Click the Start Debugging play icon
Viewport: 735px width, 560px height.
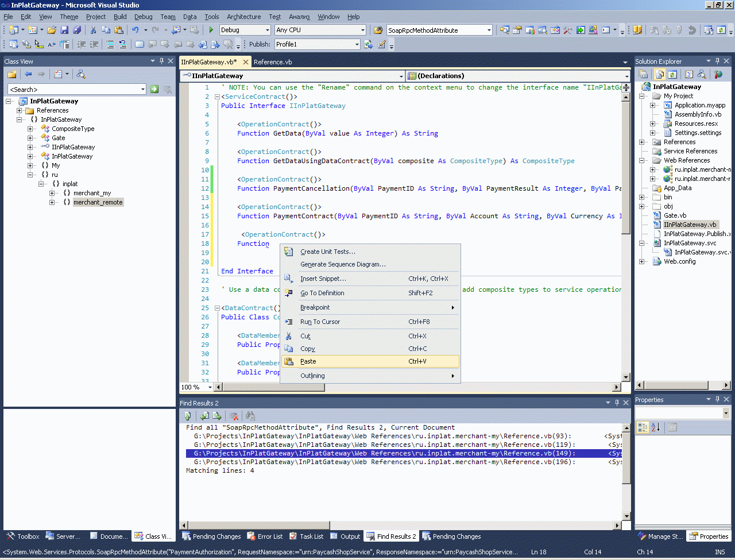211,30
